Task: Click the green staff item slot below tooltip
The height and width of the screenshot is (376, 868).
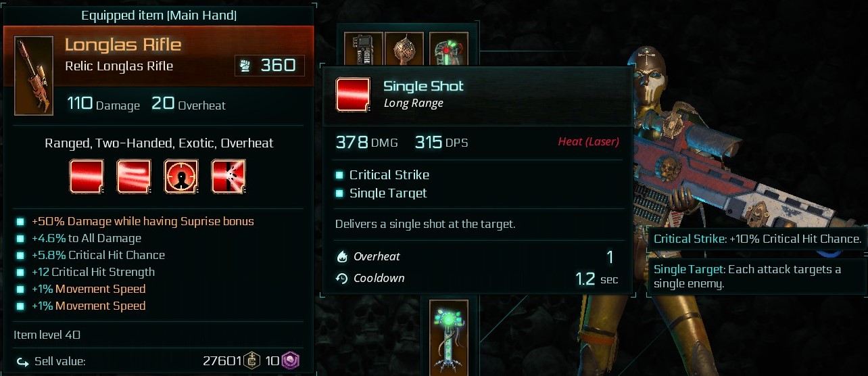Action: click(x=447, y=336)
